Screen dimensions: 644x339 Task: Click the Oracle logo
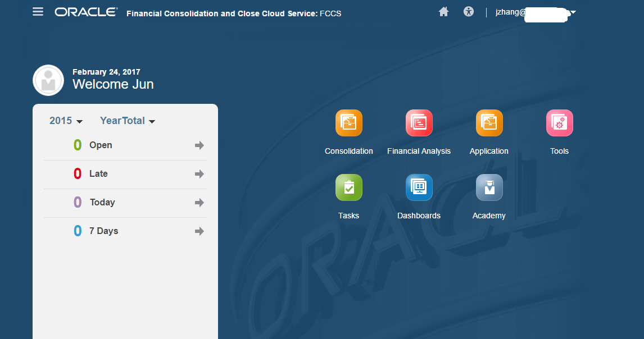point(86,12)
